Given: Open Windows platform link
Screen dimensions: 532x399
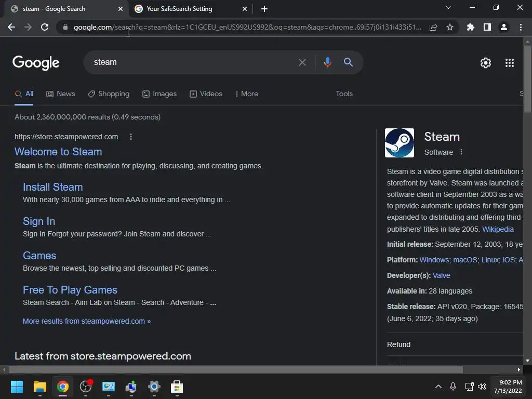Looking at the screenshot, I should point(434,260).
